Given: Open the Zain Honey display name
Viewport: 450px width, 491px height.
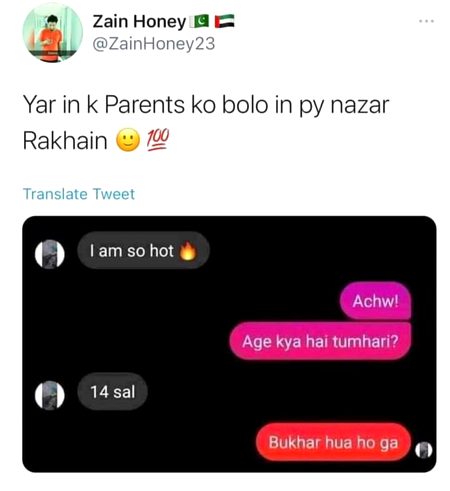Looking at the screenshot, I should pyautogui.click(x=139, y=22).
